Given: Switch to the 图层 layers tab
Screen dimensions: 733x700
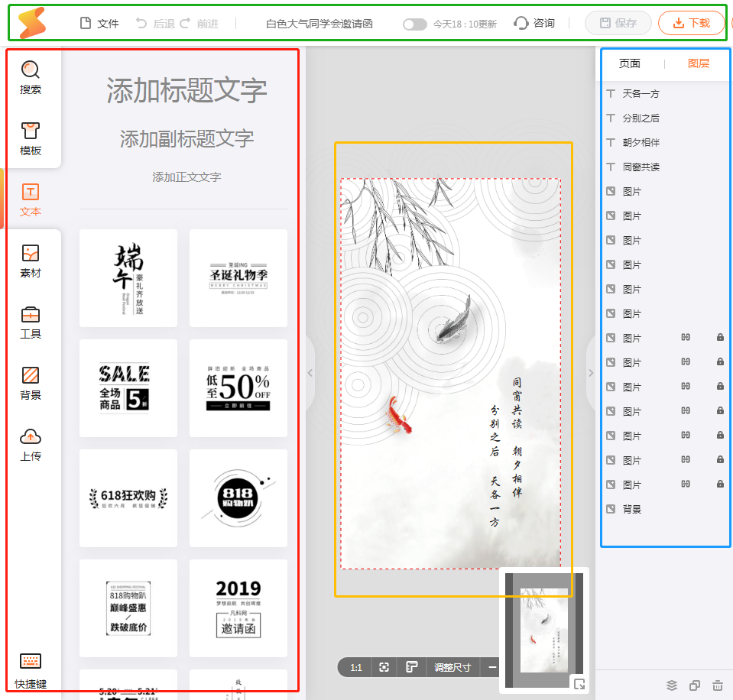Looking at the screenshot, I should click(699, 63).
